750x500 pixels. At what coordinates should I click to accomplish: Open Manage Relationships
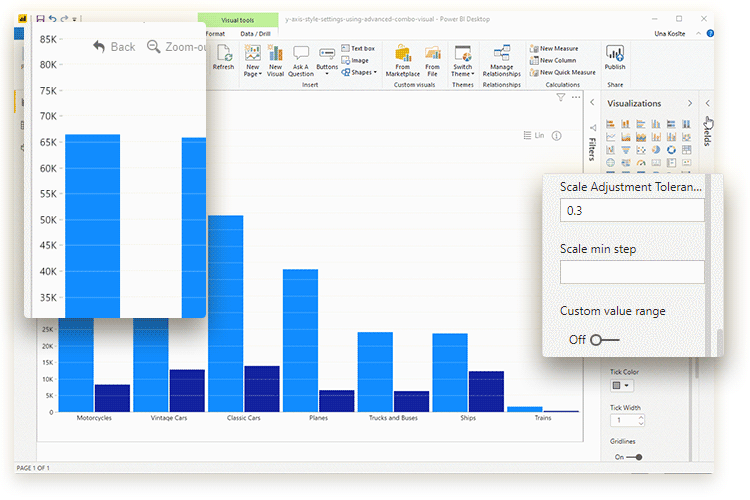coord(501,60)
